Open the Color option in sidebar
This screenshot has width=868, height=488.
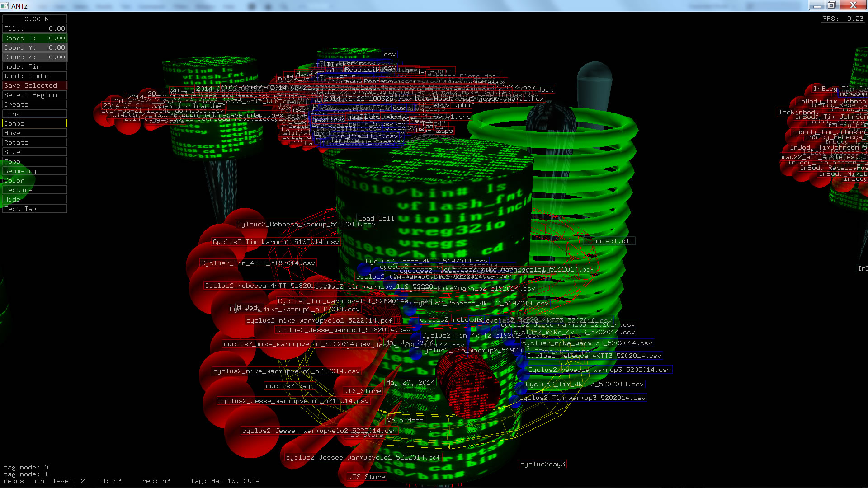point(34,180)
